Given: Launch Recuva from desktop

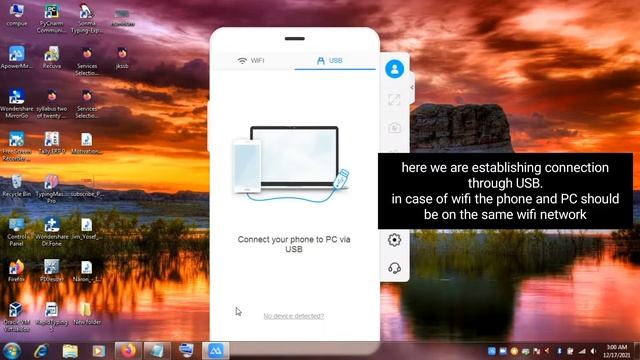Looking at the screenshot, I should tap(51, 57).
